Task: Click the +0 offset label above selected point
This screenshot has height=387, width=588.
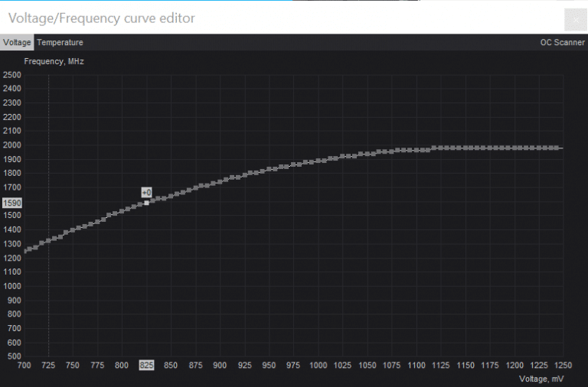Action: [146, 192]
